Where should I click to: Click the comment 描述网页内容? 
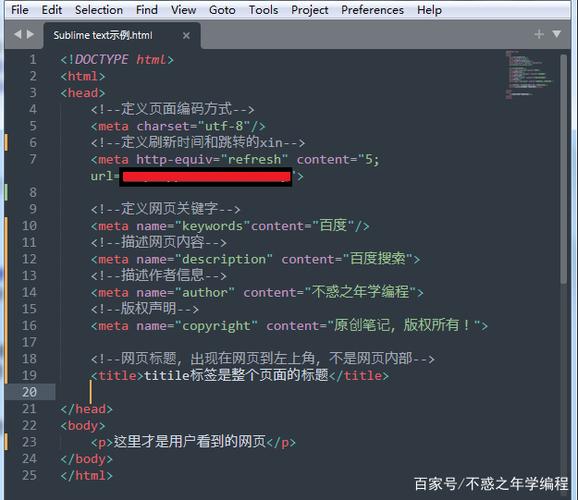[x=159, y=242]
